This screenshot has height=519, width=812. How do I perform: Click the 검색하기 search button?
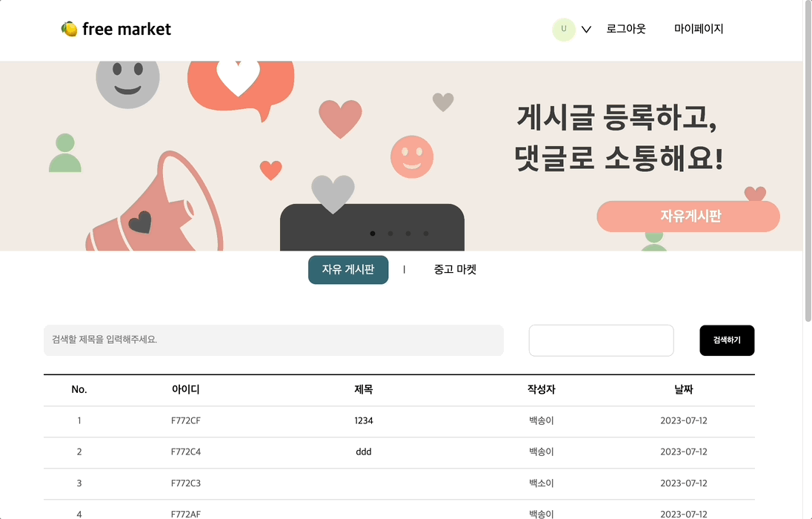click(727, 340)
